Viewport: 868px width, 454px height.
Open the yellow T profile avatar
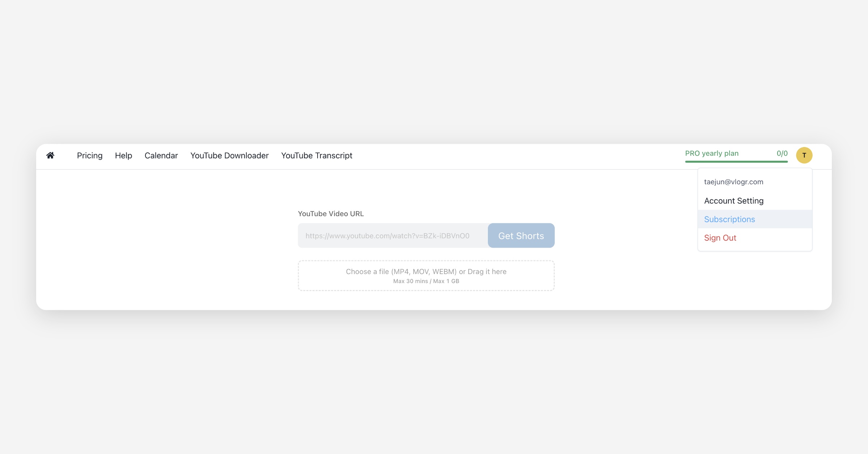pyautogui.click(x=804, y=155)
